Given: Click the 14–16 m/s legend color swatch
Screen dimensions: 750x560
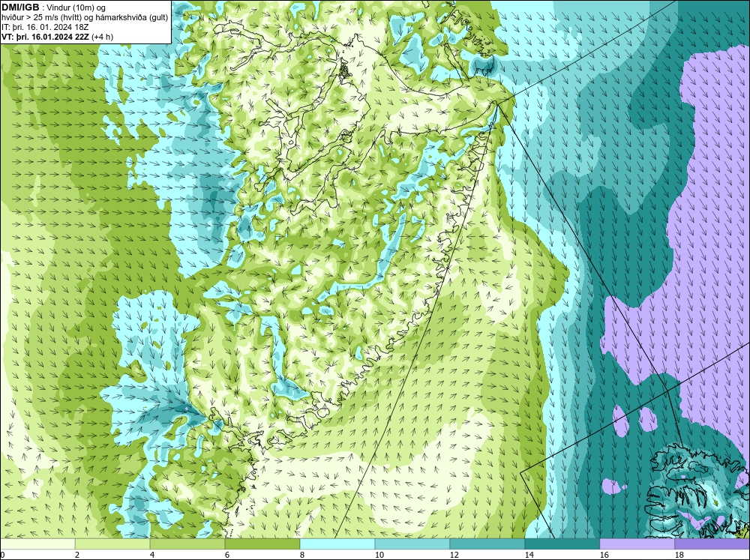Looking at the screenshot, I should [x=562, y=544].
